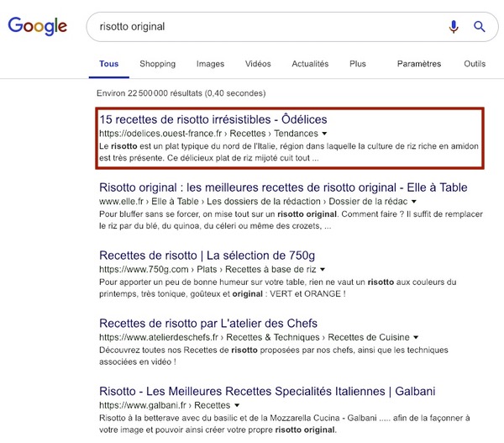Open the Elle à Table risotto result

[283, 187]
